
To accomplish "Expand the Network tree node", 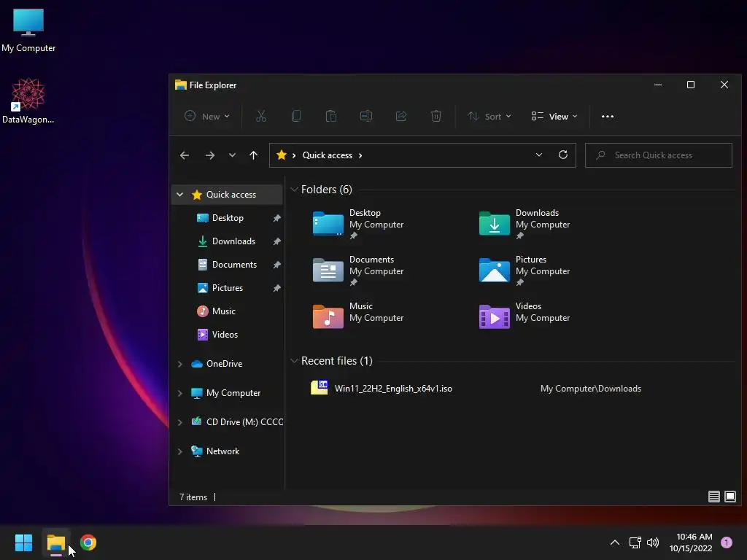I will [x=179, y=451].
